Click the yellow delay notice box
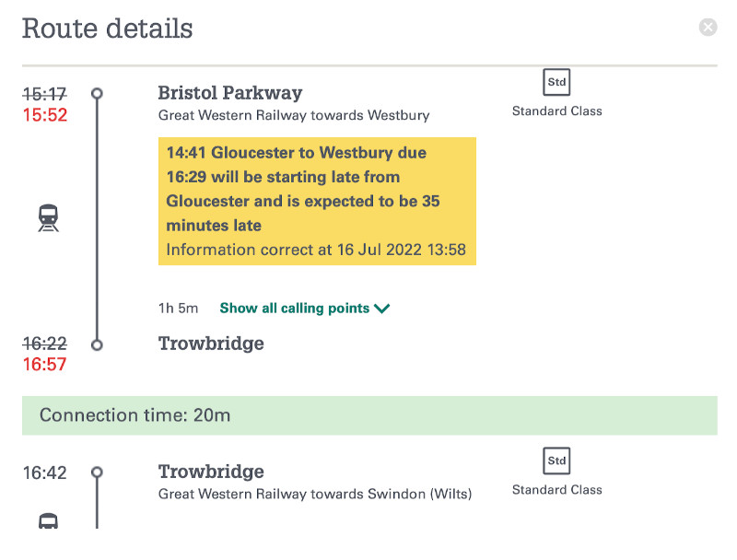The width and height of the screenshot is (737, 560). point(317,201)
